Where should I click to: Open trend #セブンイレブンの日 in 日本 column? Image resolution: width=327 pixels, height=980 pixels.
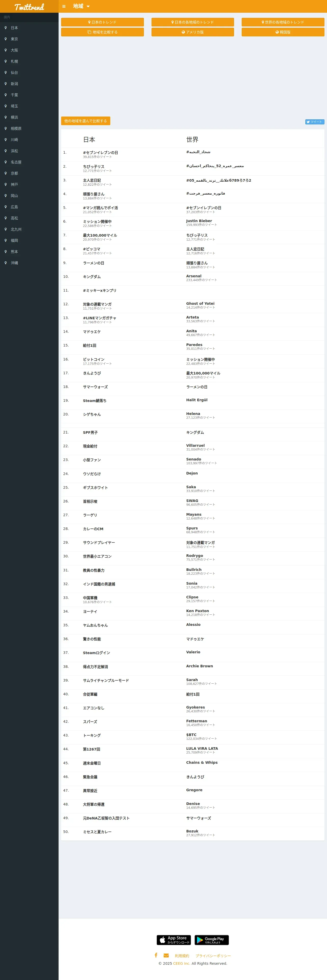[x=101, y=153]
